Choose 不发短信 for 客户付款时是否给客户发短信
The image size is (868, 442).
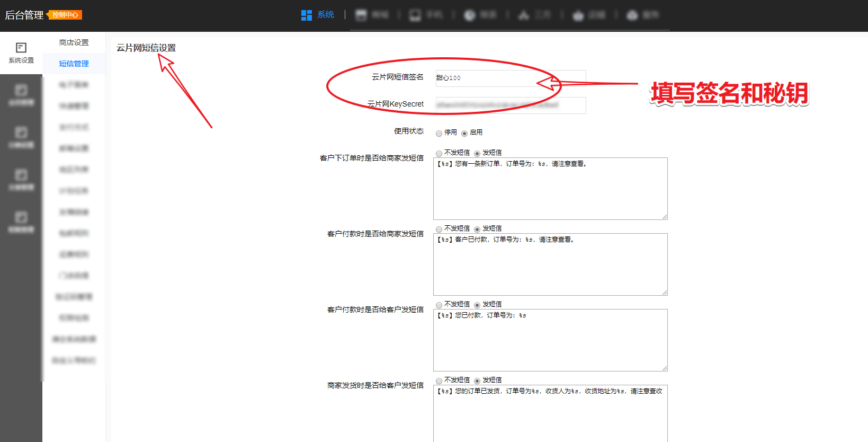coord(439,305)
